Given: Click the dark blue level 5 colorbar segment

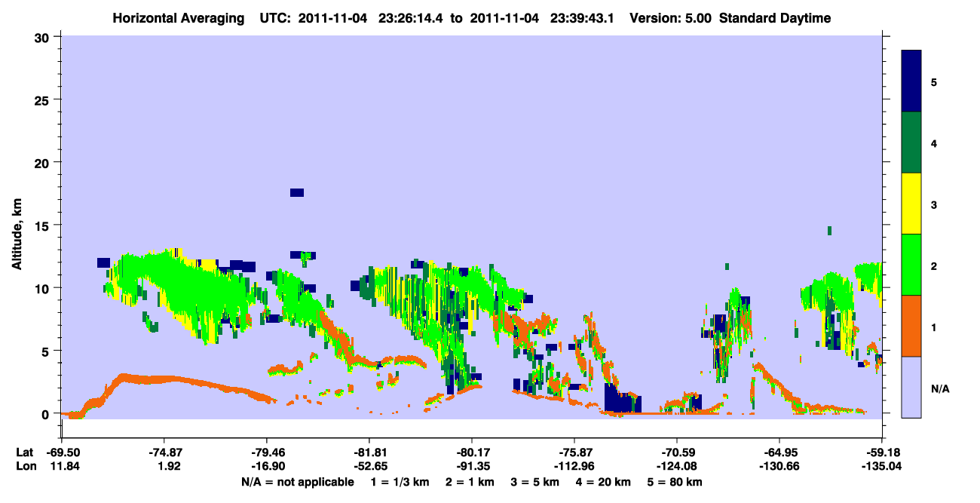Looking at the screenshot, I should pos(911,81).
